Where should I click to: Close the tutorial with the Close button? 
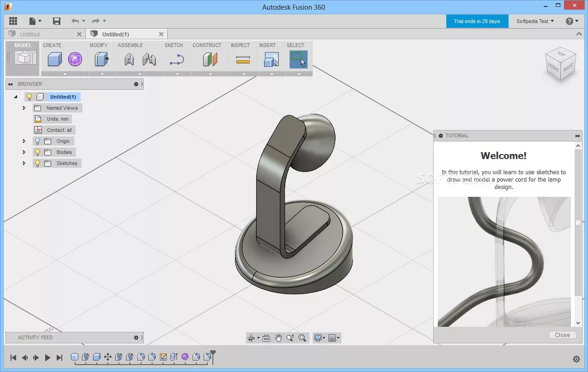(562, 335)
